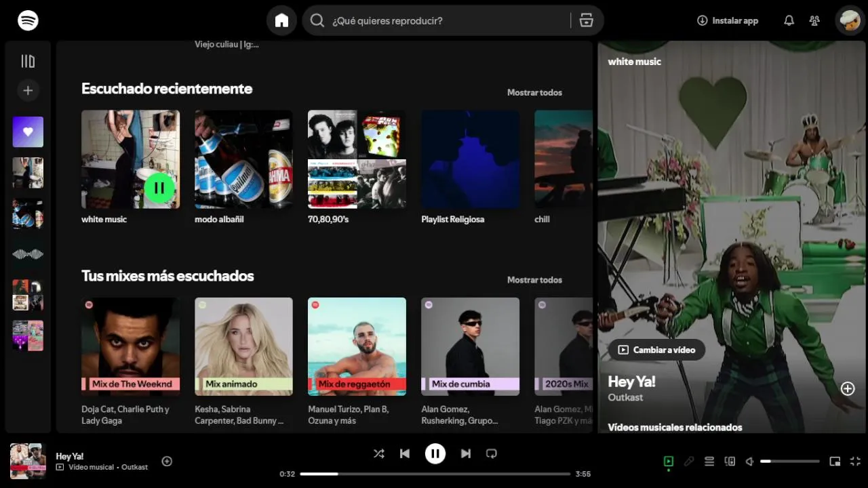Click Hey Ya! title in bottom bar
The width and height of the screenshot is (868, 488).
(70, 456)
